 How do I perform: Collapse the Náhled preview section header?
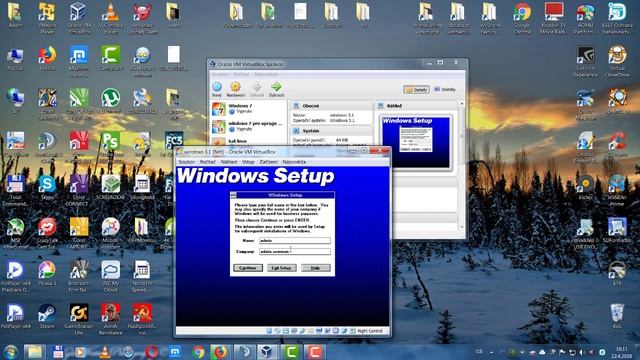pyautogui.click(x=416, y=106)
